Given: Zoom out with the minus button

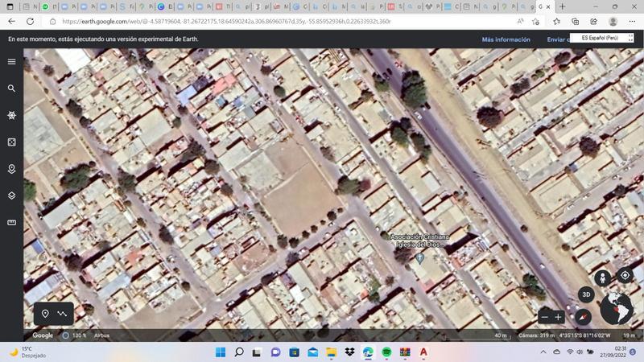Looking at the screenshot, I should 545,317.
